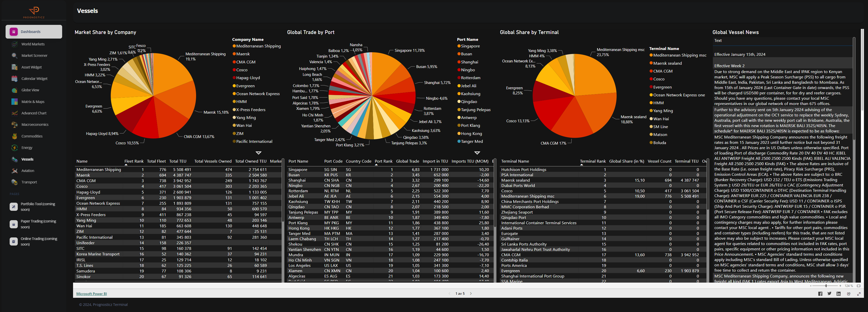Open the report in full-screen mode
The width and height of the screenshot is (868, 312).
click(x=859, y=294)
